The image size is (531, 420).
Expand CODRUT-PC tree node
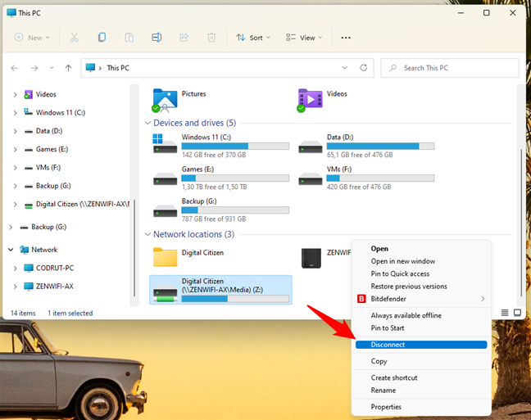click(16, 268)
